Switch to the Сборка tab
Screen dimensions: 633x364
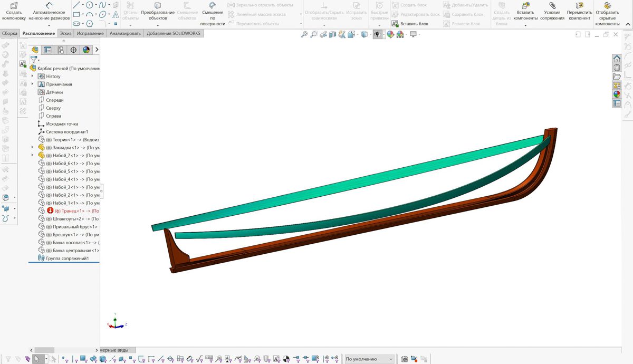9,33
